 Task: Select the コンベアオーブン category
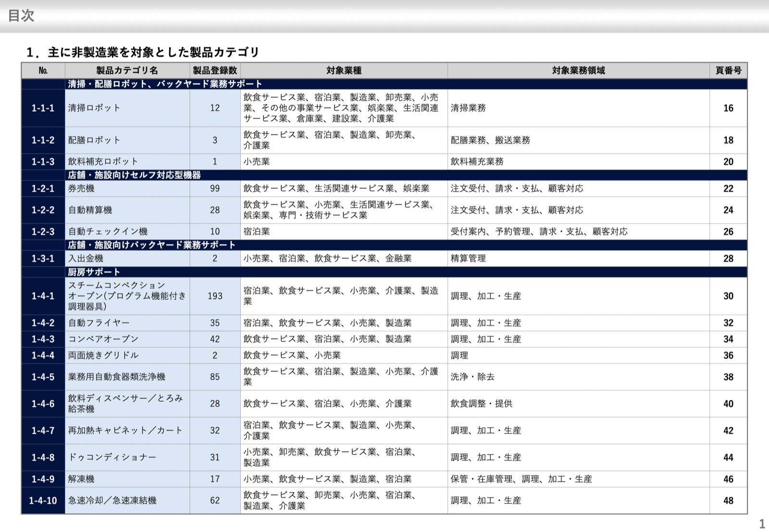click(103, 339)
